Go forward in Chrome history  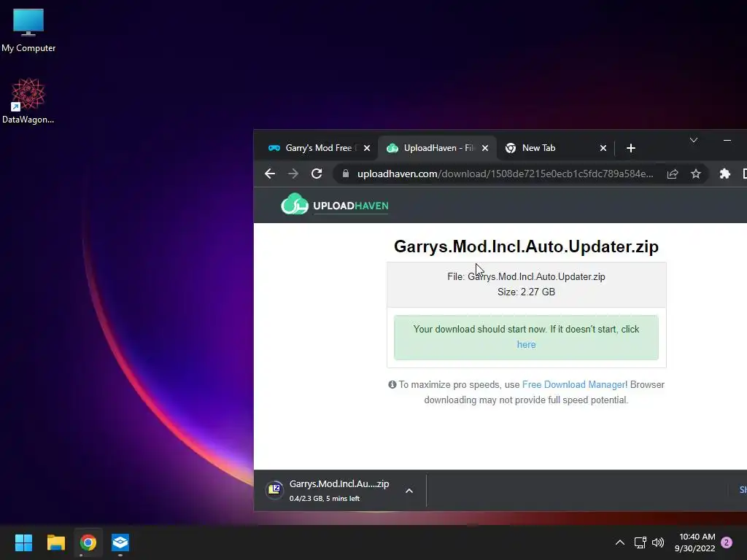[x=293, y=174]
